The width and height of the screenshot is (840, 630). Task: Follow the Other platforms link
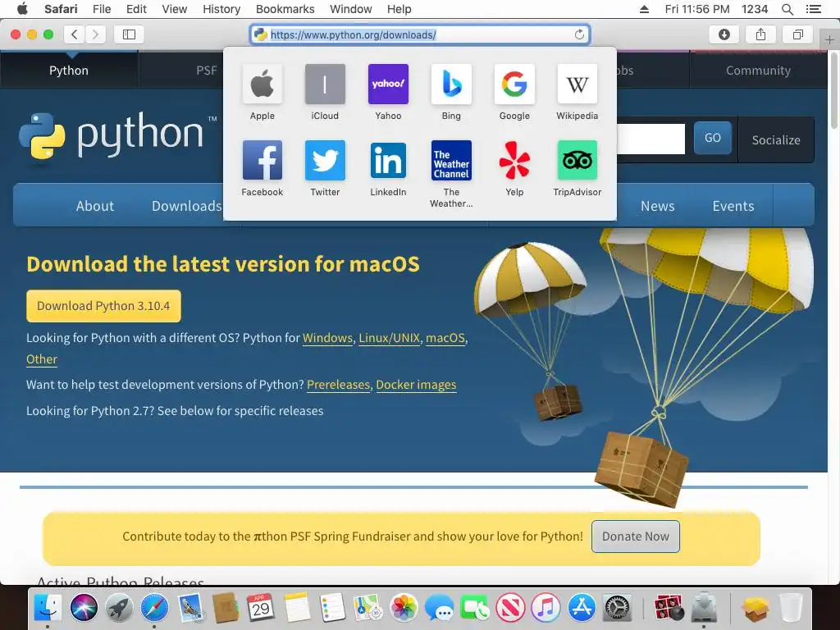[42, 359]
